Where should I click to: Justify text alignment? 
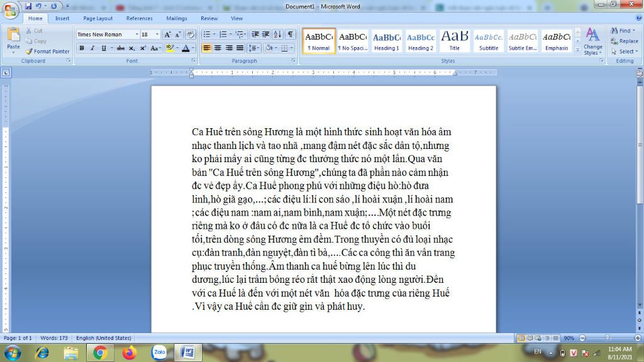pyautogui.click(x=240, y=48)
